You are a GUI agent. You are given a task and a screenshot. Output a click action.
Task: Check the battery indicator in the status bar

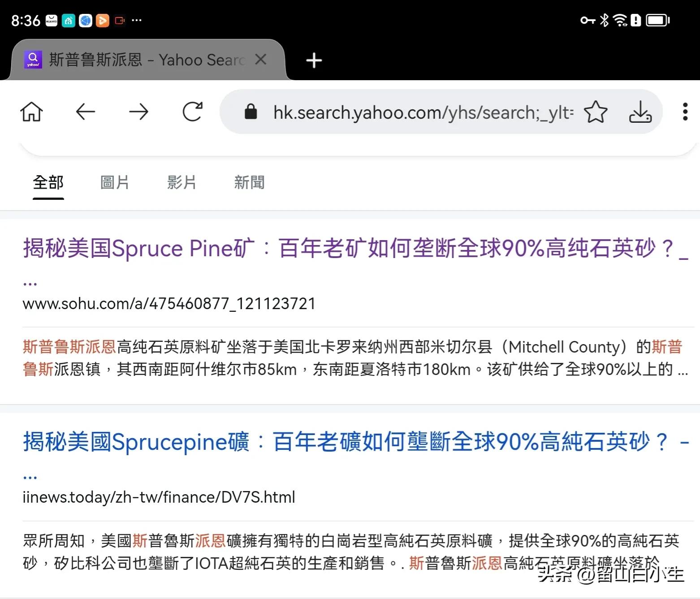(x=657, y=20)
